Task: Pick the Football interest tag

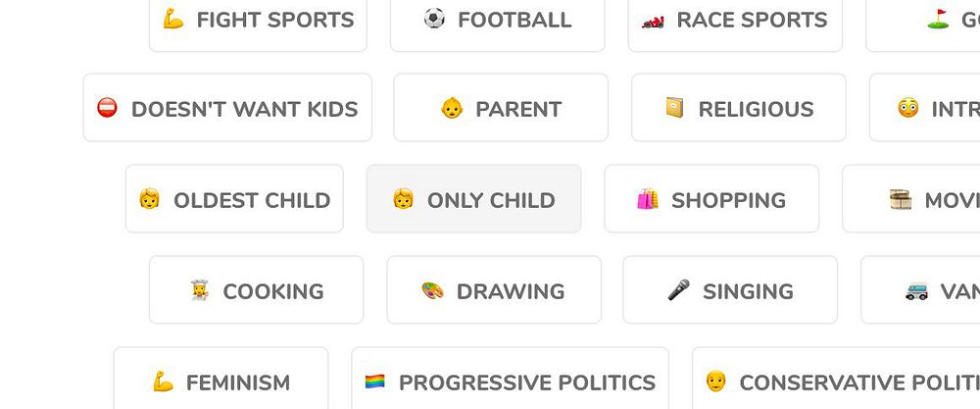Action: 498,22
